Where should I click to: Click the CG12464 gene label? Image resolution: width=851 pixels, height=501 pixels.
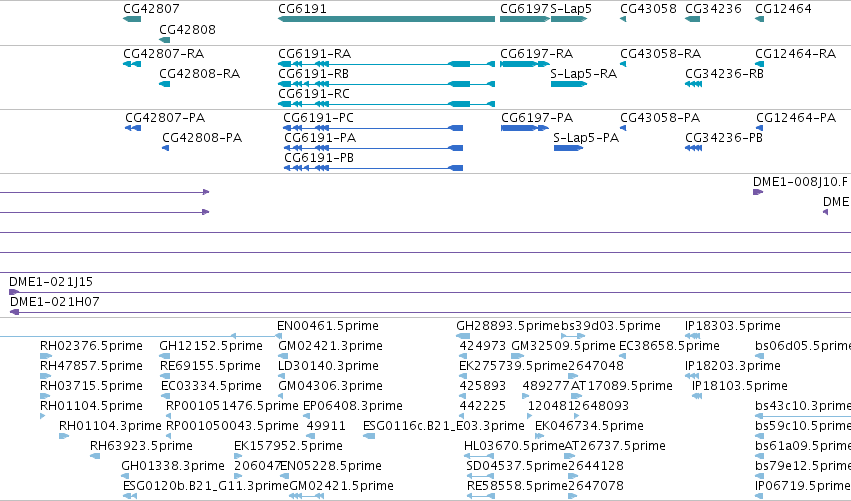click(x=783, y=9)
